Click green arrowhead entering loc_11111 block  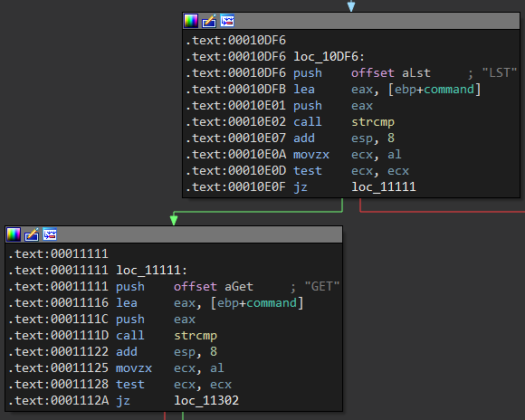[x=174, y=220]
